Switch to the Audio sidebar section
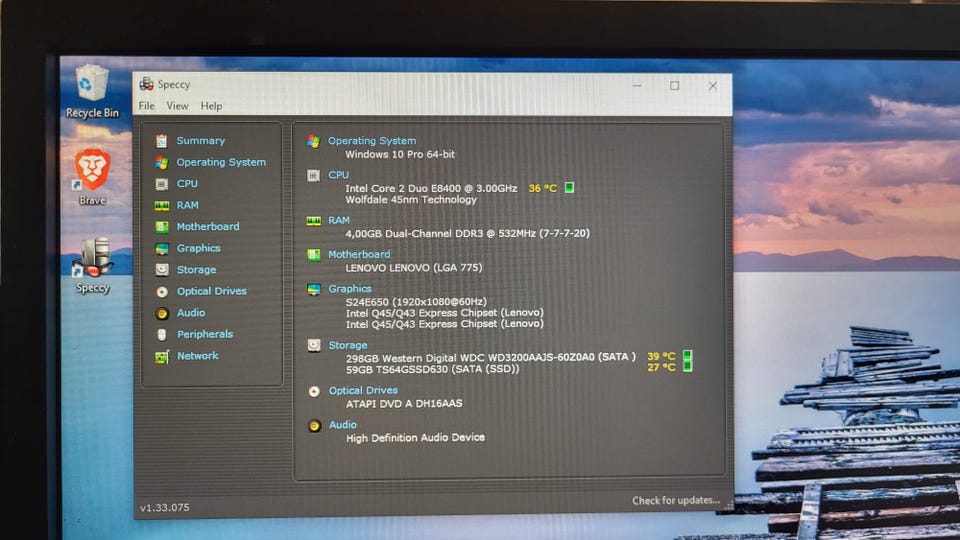Image resolution: width=960 pixels, height=540 pixels. pyautogui.click(x=191, y=312)
